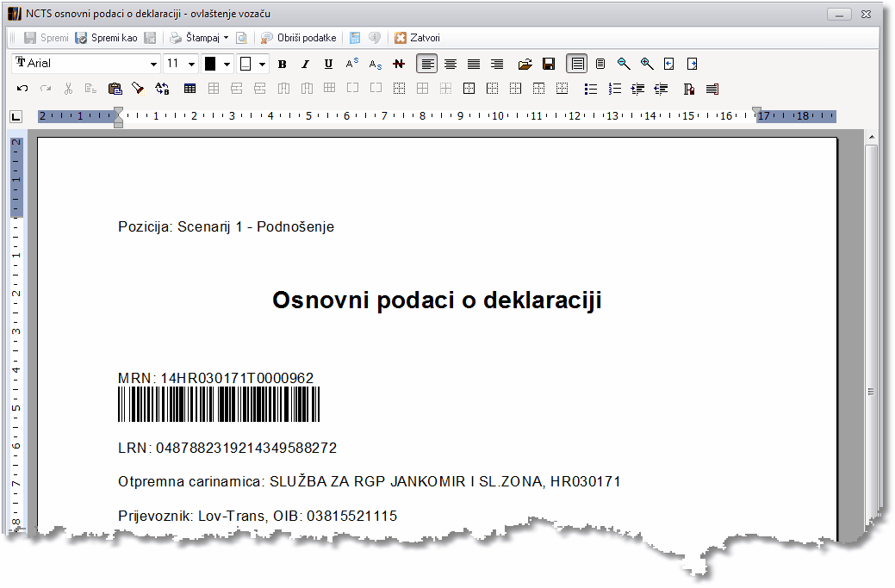895x588 pixels.
Task: Select left text alignment
Action: coord(427,64)
